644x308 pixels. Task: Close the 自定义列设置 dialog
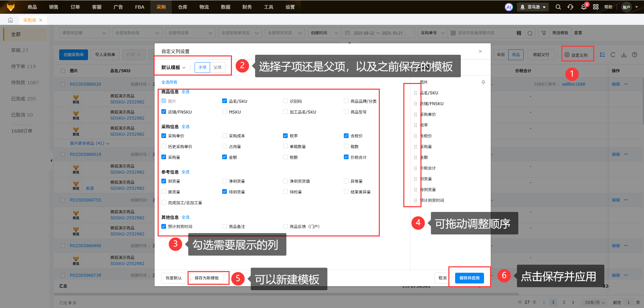click(480, 51)
